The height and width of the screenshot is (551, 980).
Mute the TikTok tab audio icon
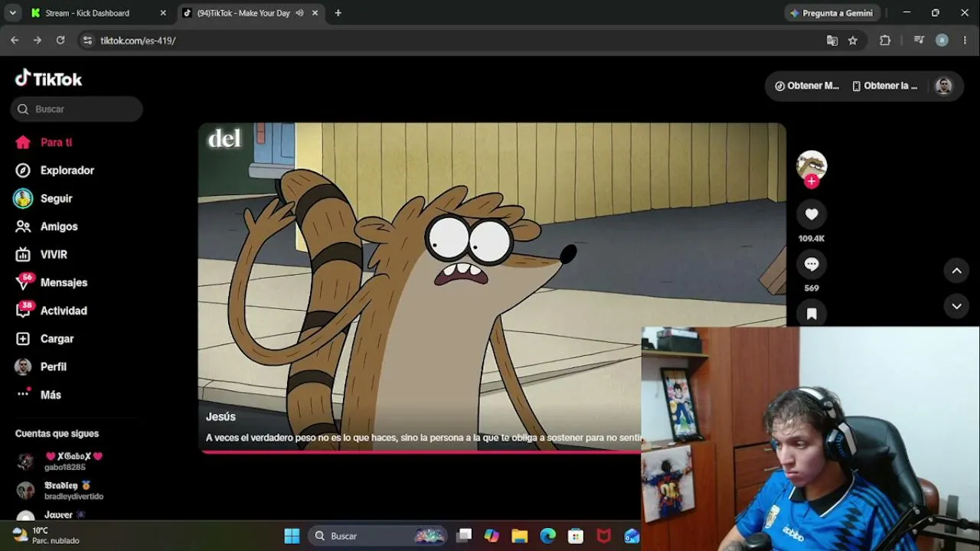(299, 13)
